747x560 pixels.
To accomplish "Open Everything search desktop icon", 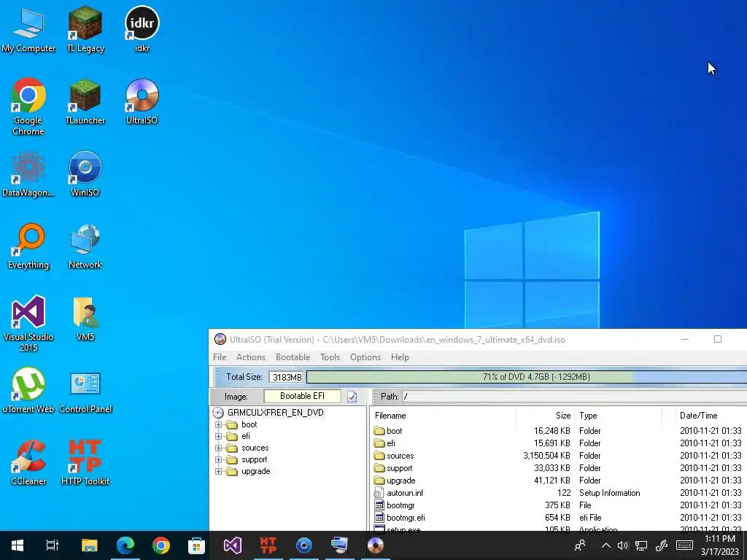I will pyautogui.click(x=28, y=246).
